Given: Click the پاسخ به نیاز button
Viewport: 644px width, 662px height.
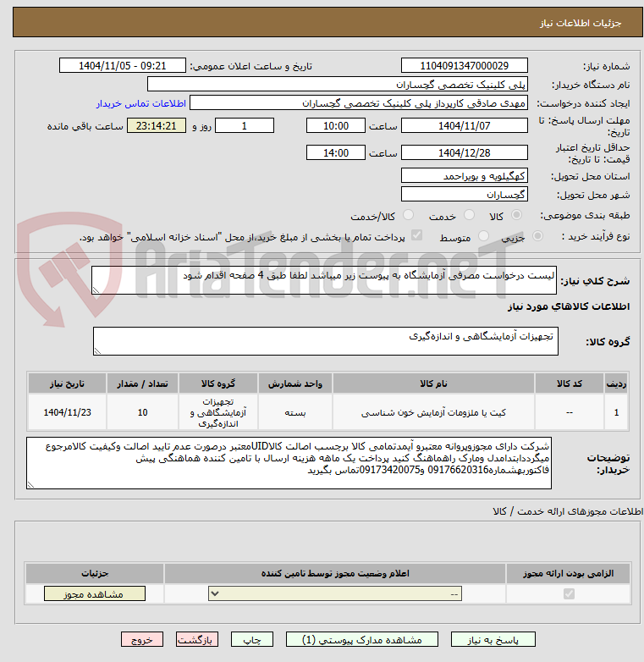Looking at the screenshot, I should coord(493,640).
